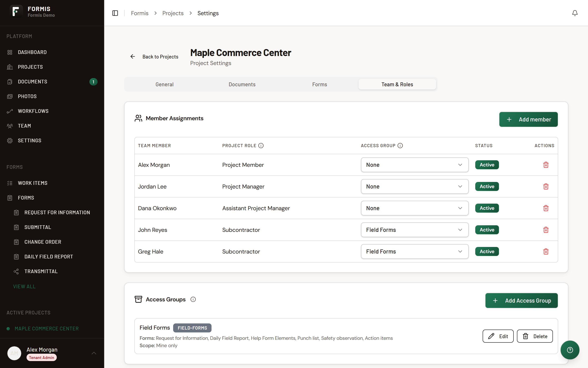Click the 'Dana Okonkwo' name cell
The width and height of the screenshot is (588, 368).
pyautogui.click(x=157, y=208)
